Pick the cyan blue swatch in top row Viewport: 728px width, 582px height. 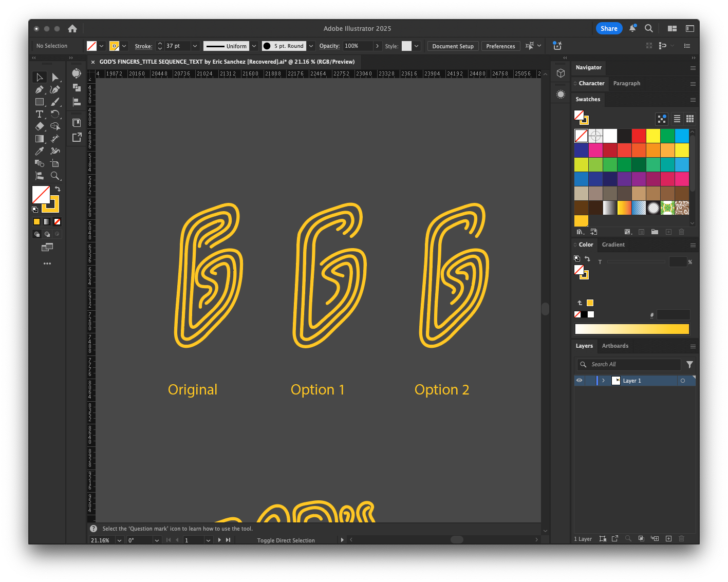click(x=682, y=136)
